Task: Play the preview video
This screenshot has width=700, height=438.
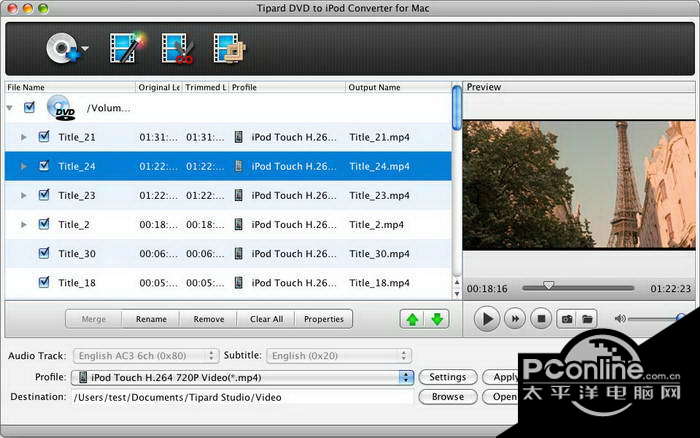Action: 486,319
